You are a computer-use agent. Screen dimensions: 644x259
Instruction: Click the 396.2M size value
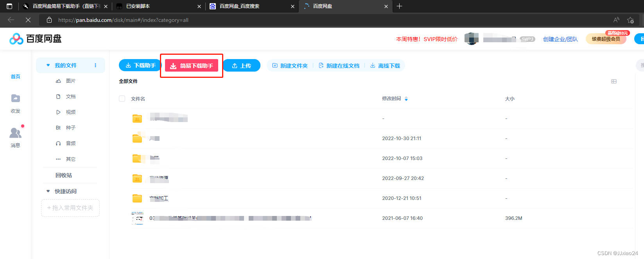click(x=514, y=218)
